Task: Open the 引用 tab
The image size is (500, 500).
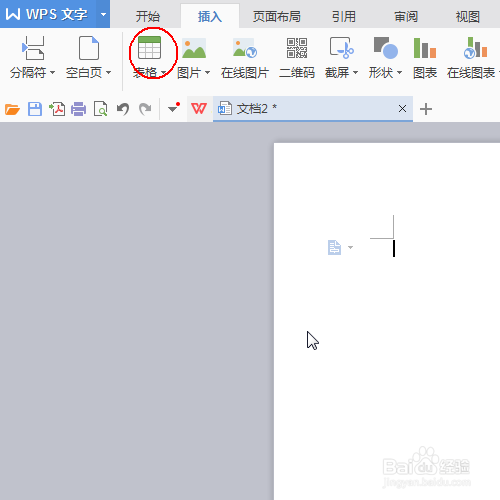Action: [x=344, y=16]
